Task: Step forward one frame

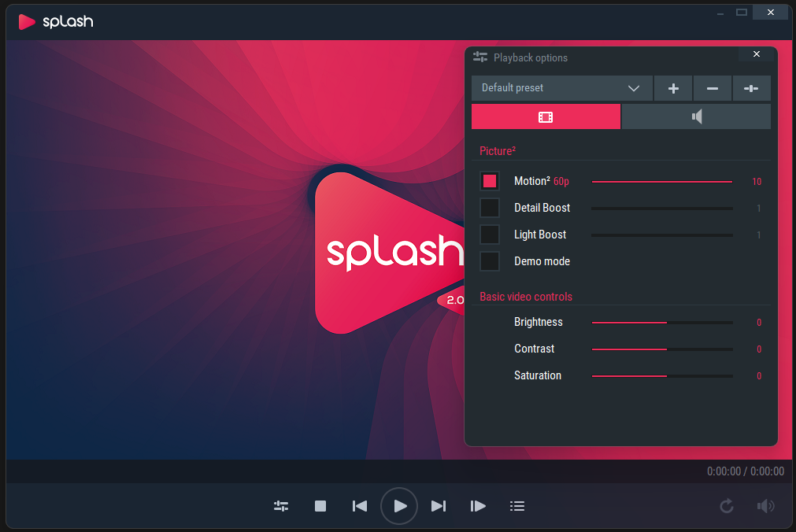Action: (478, 506)
